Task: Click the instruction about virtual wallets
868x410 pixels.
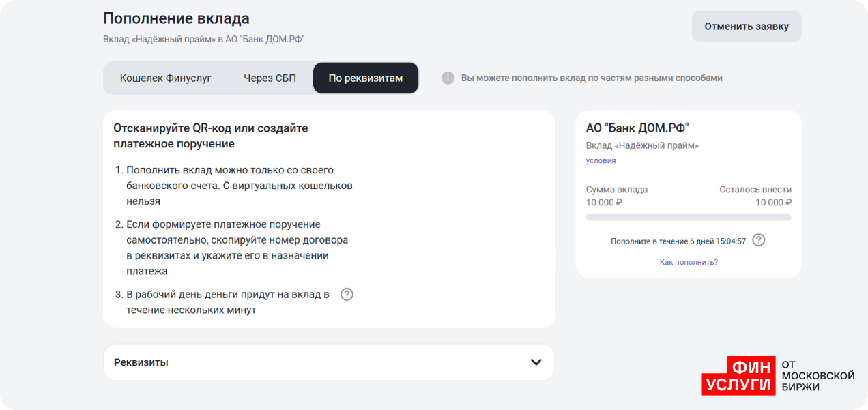Action: pyautogui.click(x=240, y=186)
